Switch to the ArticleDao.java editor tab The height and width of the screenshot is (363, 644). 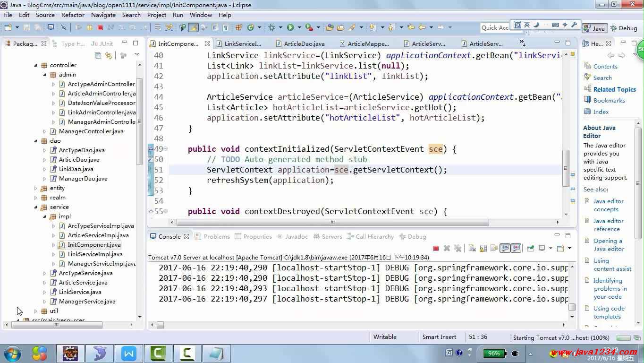[300, 43]
